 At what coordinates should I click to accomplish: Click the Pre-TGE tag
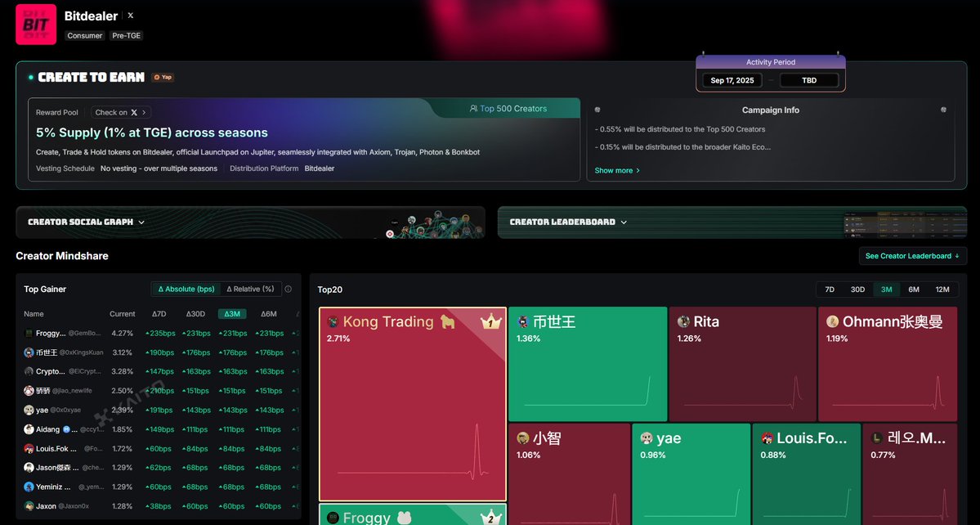coord(126,36)
